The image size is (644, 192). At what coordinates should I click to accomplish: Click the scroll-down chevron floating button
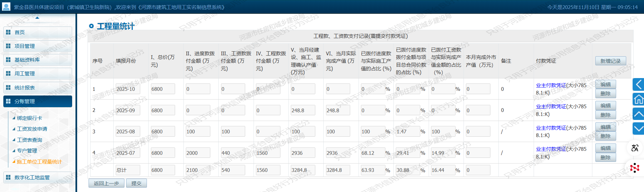[638, 128]
